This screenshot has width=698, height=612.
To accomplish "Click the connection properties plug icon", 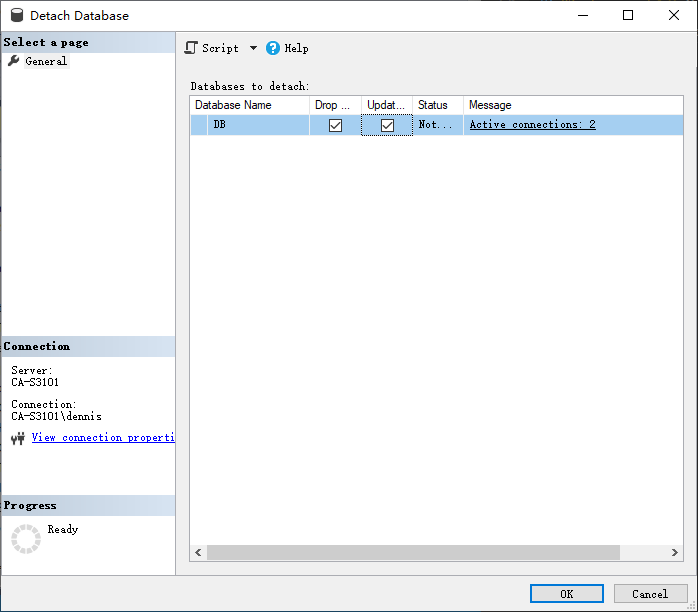I will click(18, 438).
